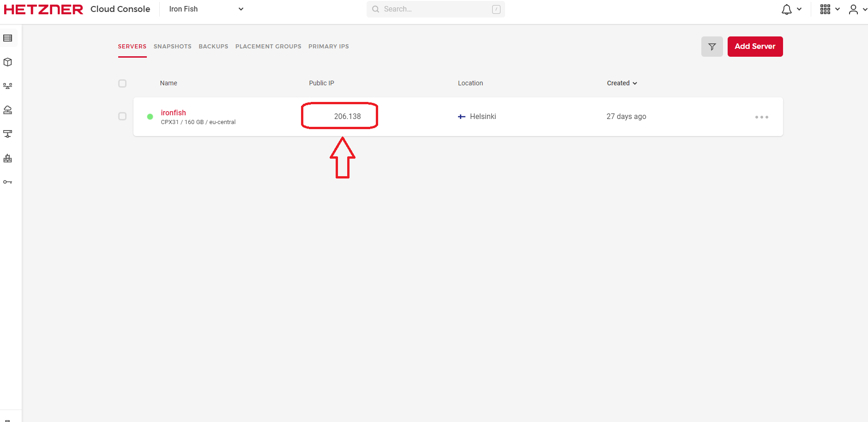Expand the Iron Fish project dropdown
Screen dimensions: 868x422
pos(206,9)
